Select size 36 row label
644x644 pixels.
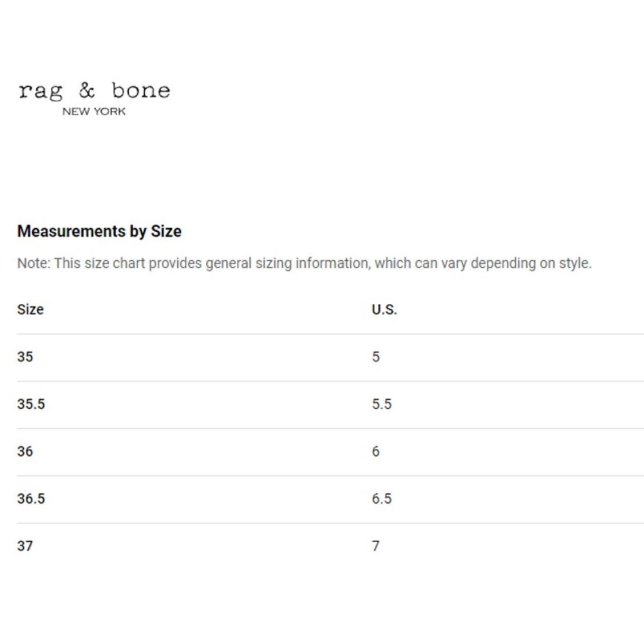point(25,451)
